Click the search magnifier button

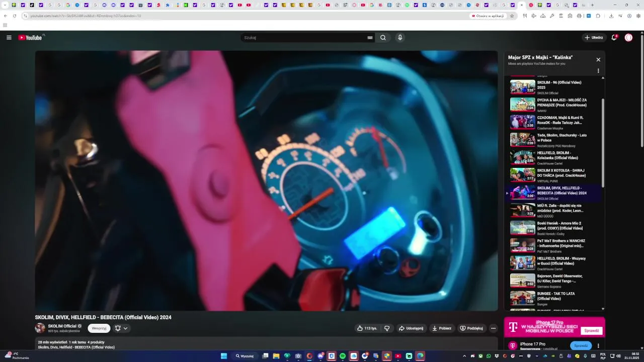(x=383, y=38)
